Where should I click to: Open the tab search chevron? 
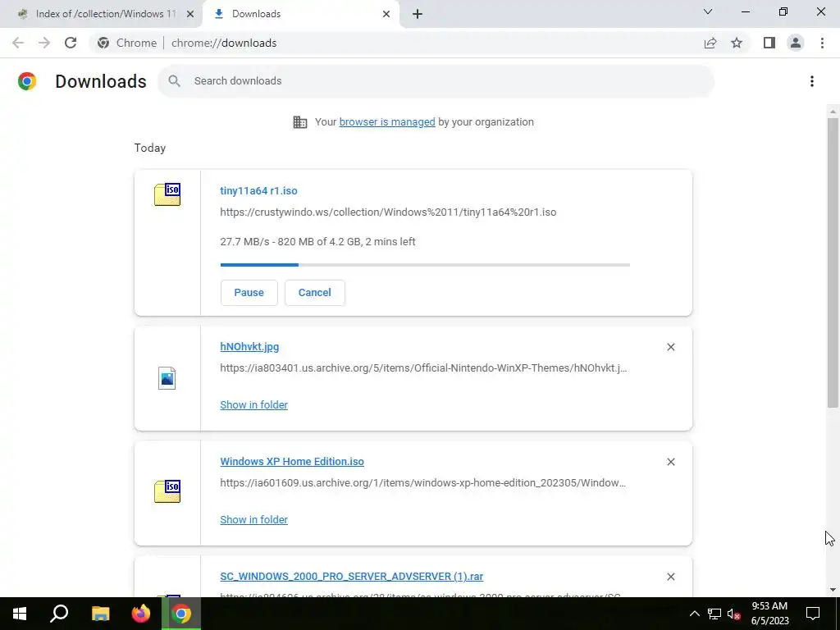click(x=708, y=11)
